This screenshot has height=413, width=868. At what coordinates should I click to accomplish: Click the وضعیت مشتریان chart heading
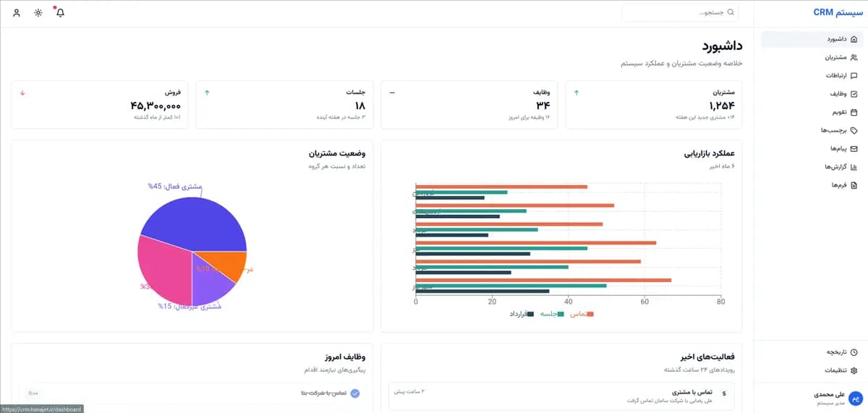tap(338, 153)
